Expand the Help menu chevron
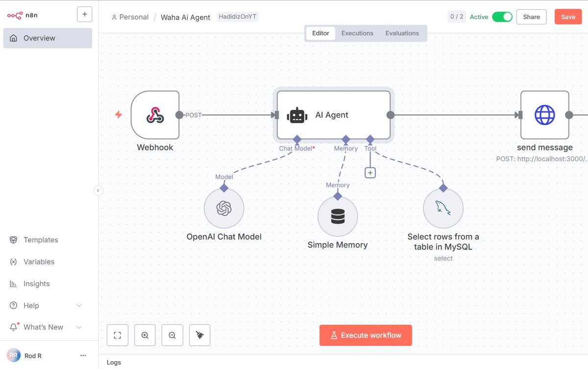The image size is (588, 369). [79, 306]
